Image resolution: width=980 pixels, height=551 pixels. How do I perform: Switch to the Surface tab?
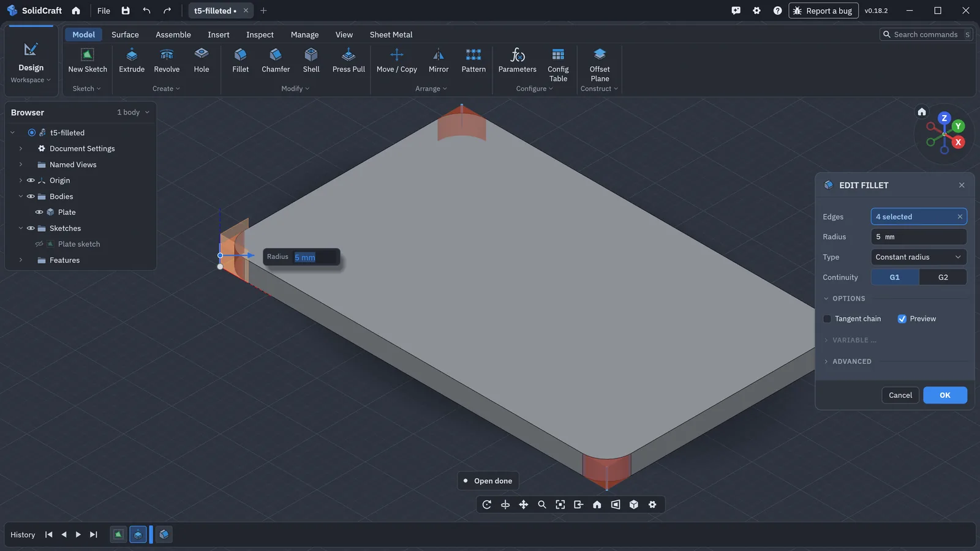[125, 35]
